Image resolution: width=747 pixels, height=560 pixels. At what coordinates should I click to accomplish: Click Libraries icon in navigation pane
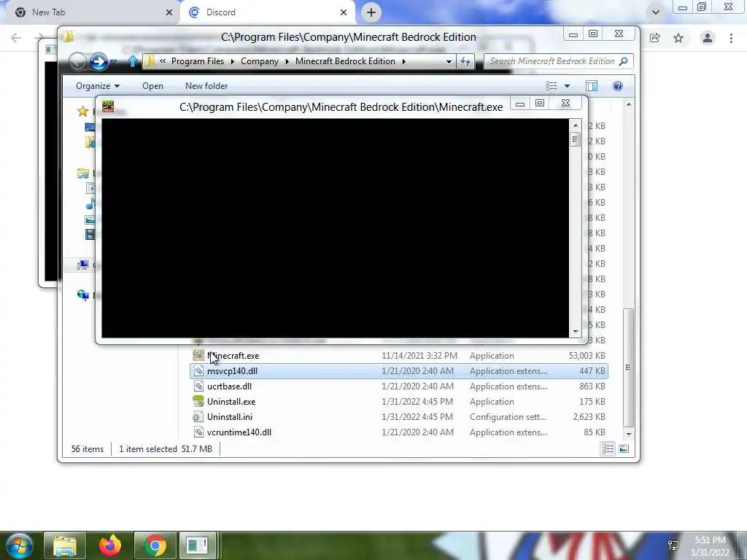(x=83, y=174)
